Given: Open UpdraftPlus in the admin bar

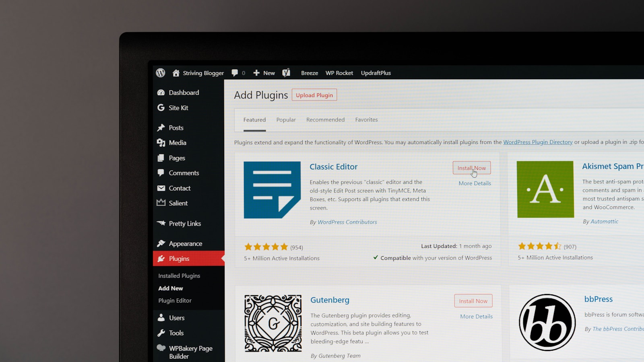Looking at the screenshot, I should 376,73.
